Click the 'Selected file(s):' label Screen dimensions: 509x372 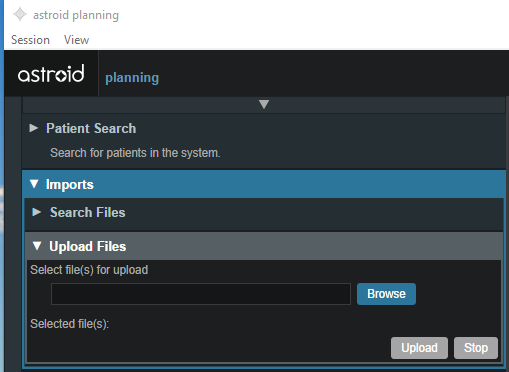point(70,324)
